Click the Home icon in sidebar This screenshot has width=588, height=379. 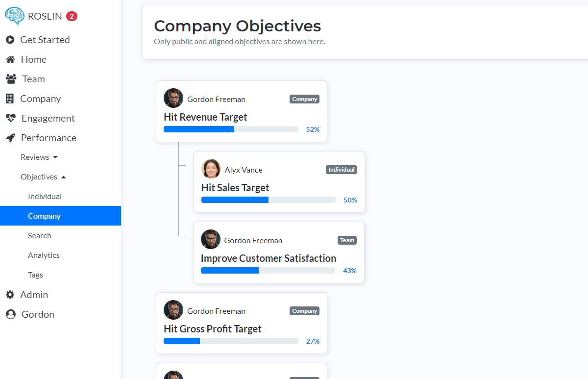coord(10,59)
